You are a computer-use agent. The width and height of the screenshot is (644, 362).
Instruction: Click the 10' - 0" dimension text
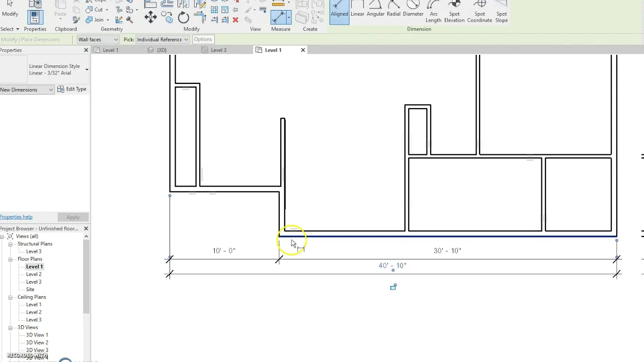click(x=224, y=250)
